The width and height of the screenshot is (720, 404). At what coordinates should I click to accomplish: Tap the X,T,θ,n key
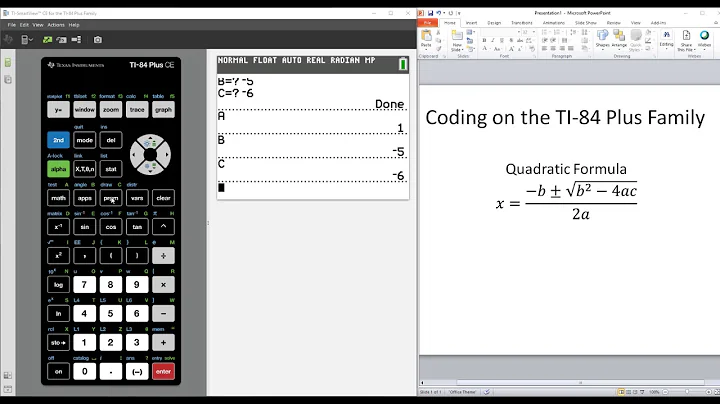[x=84, y=169]
